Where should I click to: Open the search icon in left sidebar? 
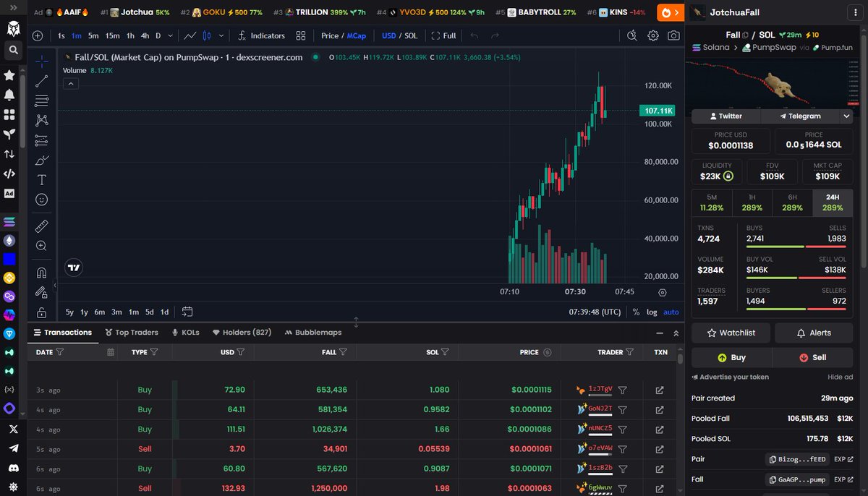coord(13,50)
